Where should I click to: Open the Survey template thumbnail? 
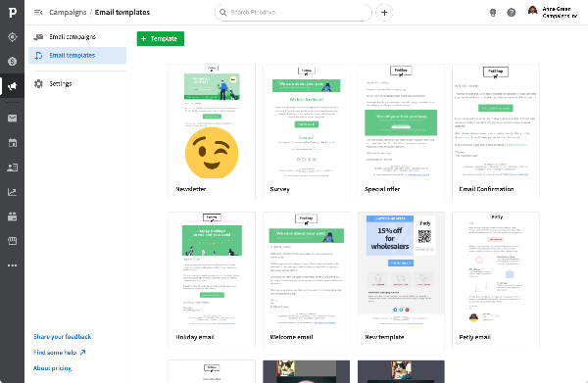click(307, 122)
